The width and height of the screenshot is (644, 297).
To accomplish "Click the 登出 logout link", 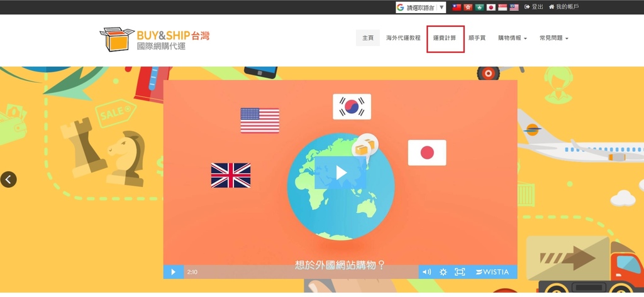I will coord(534,7).
